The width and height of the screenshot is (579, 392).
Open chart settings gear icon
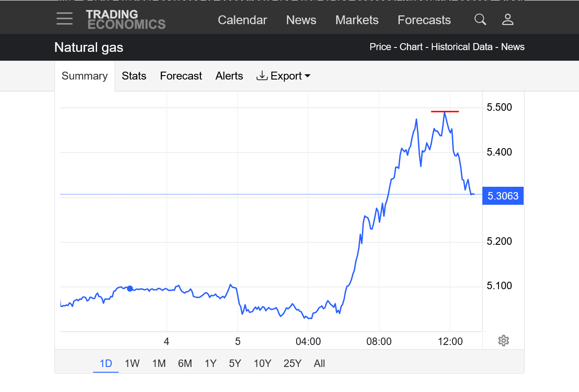pyautogui.click(x=503, y=341)
